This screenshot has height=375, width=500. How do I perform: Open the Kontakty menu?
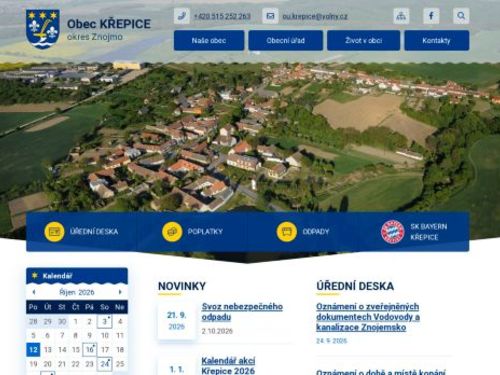437,40
